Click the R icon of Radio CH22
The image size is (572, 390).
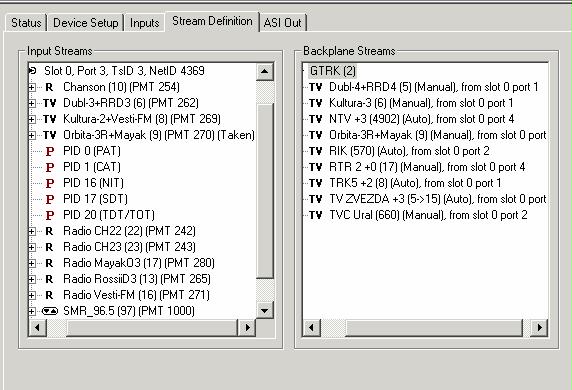click(x=49, y=231)
